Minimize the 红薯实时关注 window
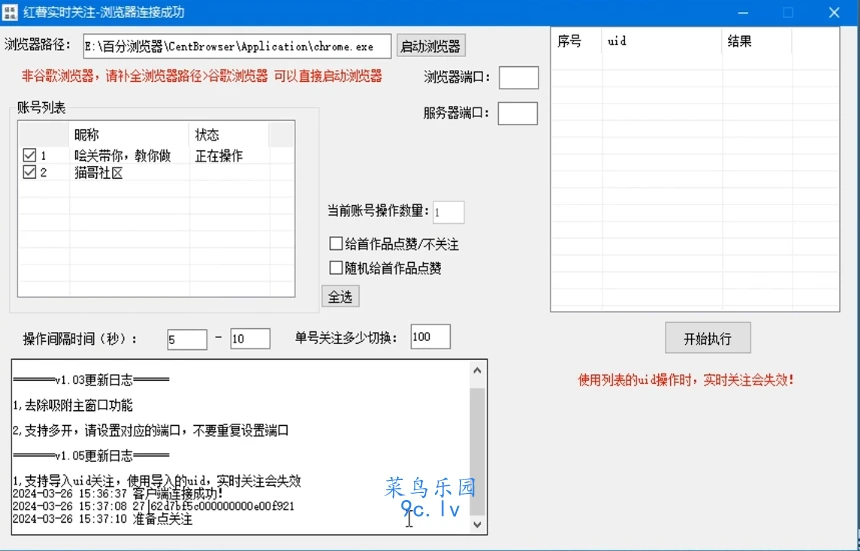Viewport: 860px width, 551px height. [x=742, y=13]
